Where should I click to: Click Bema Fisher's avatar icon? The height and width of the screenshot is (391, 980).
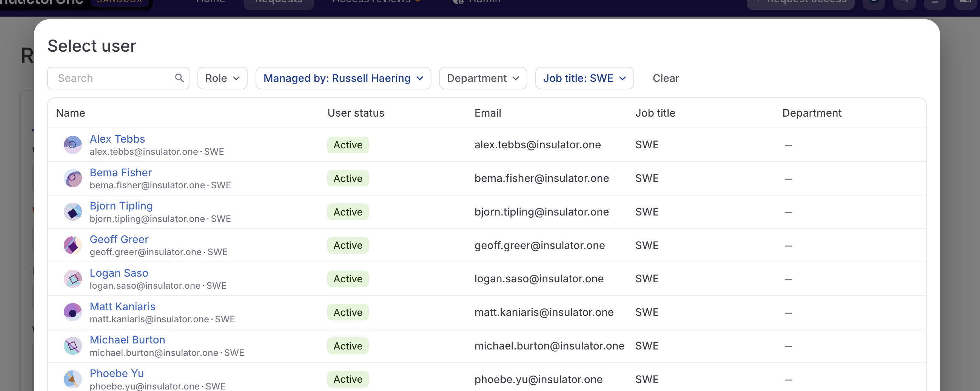point(72,178)
